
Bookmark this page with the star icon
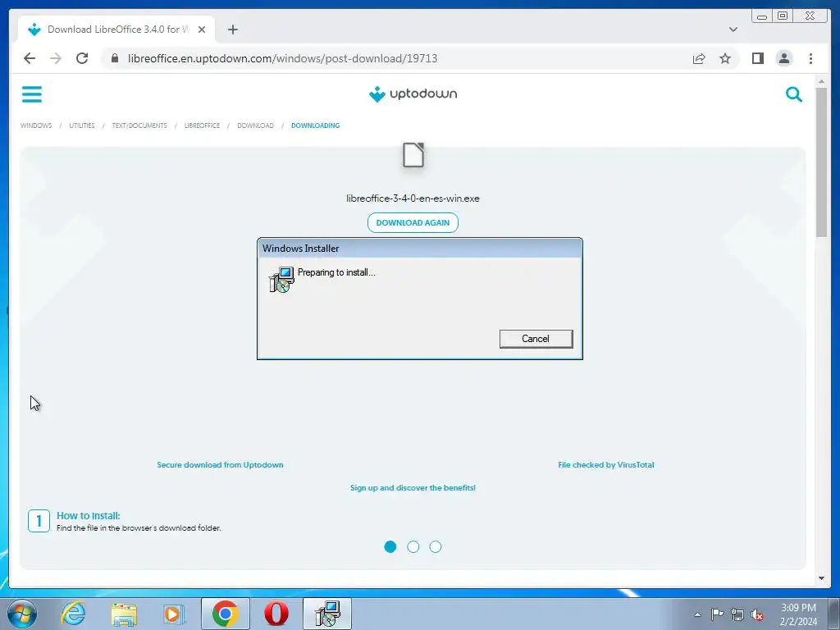(725, 58)
